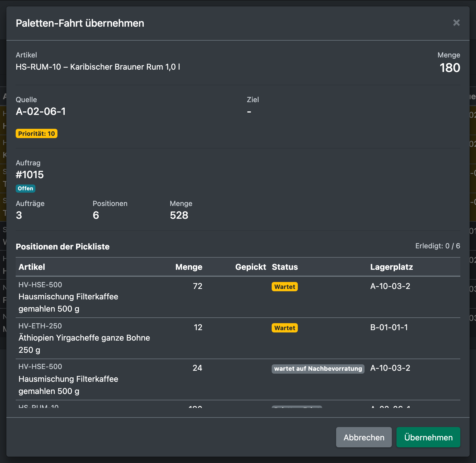Select the quantity 72 cell
Image resolution: width=476 pixels, height=463 pixels.
tap(198, 286)
